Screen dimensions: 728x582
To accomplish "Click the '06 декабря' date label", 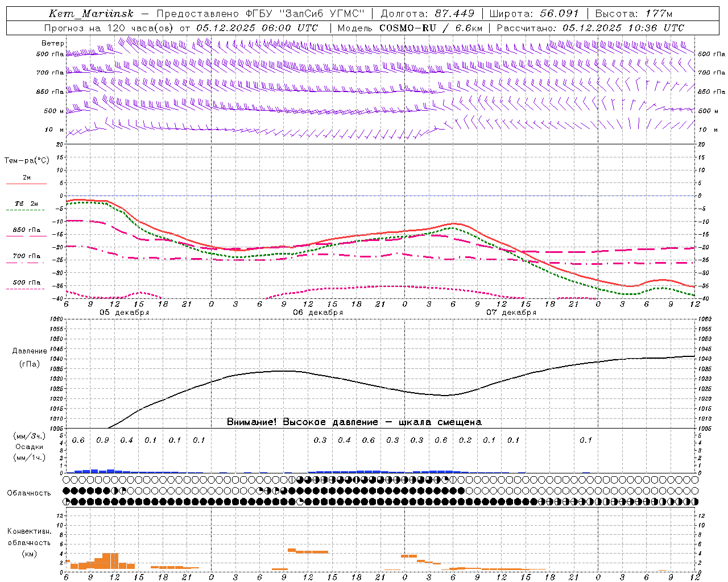I will pos(318,313).
